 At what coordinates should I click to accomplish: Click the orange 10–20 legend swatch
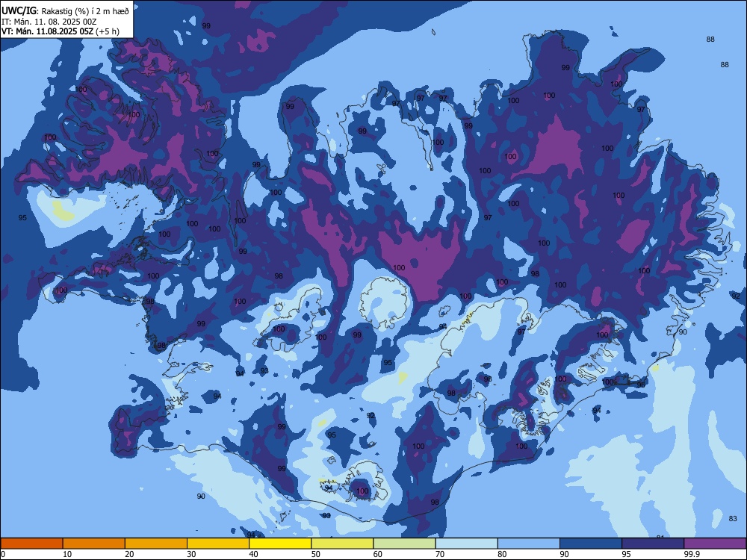point(94,544)
